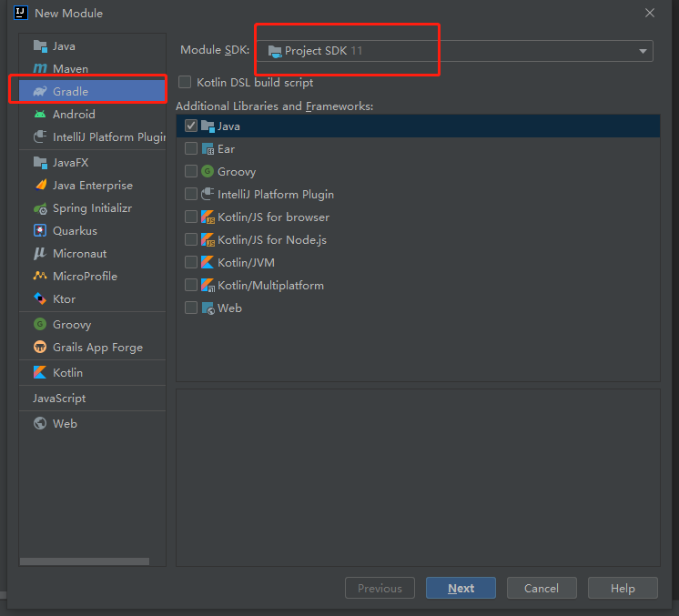The height and width of the screenshot is (616, 679).
Task: Click the Kotlin/Multiplatform icon
Action: click(x=208, y=286)
